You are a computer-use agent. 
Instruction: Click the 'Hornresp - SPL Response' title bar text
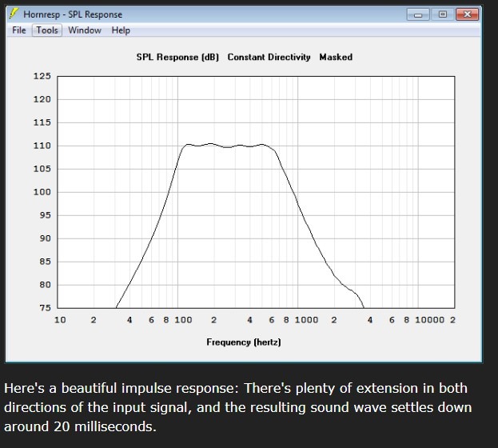click(x=73, y=14)
